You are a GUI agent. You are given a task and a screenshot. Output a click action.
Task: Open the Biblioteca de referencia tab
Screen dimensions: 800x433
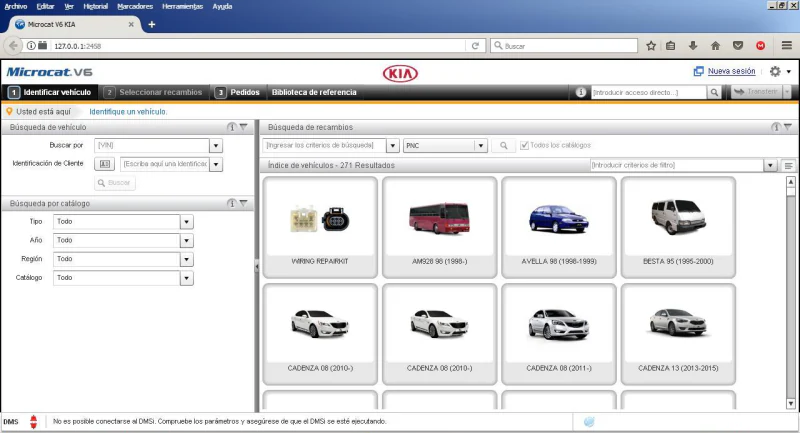pos(313,92)
